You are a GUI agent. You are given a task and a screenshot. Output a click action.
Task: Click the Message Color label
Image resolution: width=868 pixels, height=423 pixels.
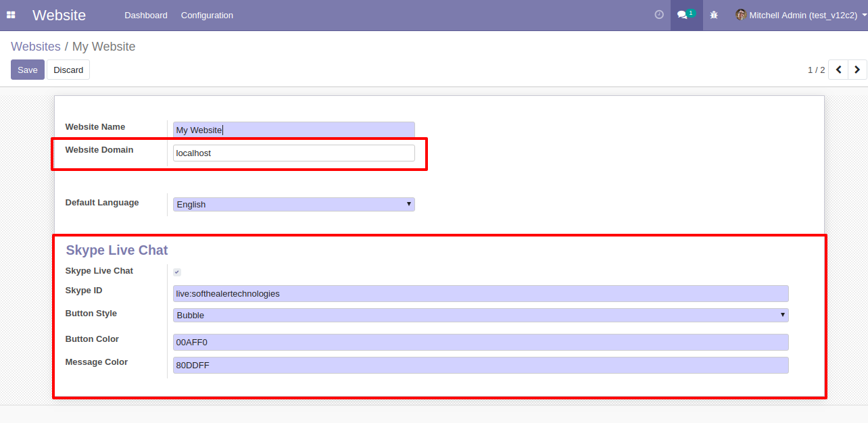[97, 362]
